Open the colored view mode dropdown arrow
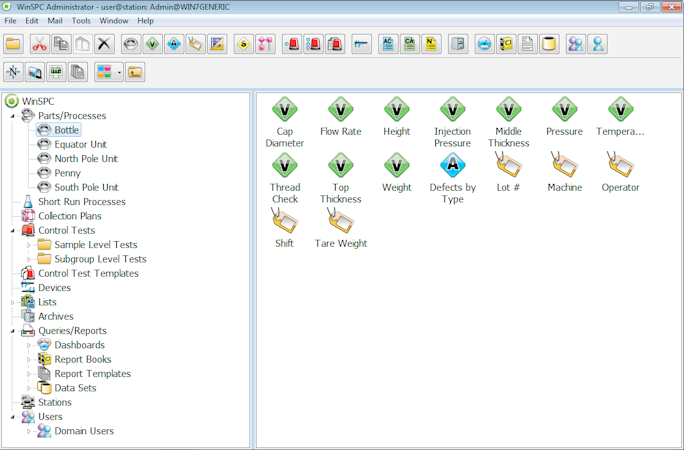 119,72
